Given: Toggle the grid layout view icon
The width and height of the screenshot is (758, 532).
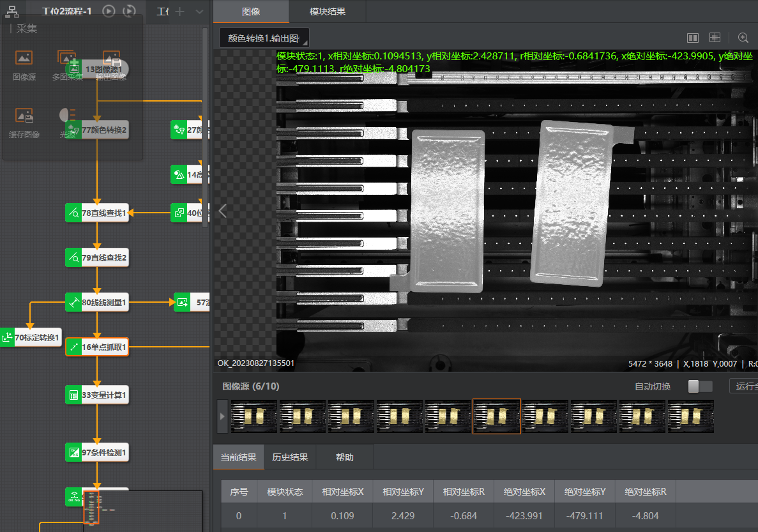Looking at the screenshot, I should (715, 38).
